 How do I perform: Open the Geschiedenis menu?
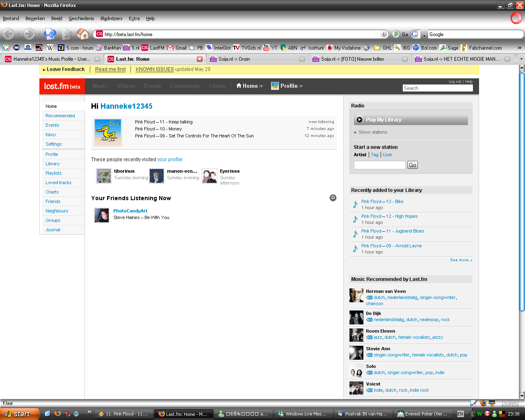pos(81,18)
